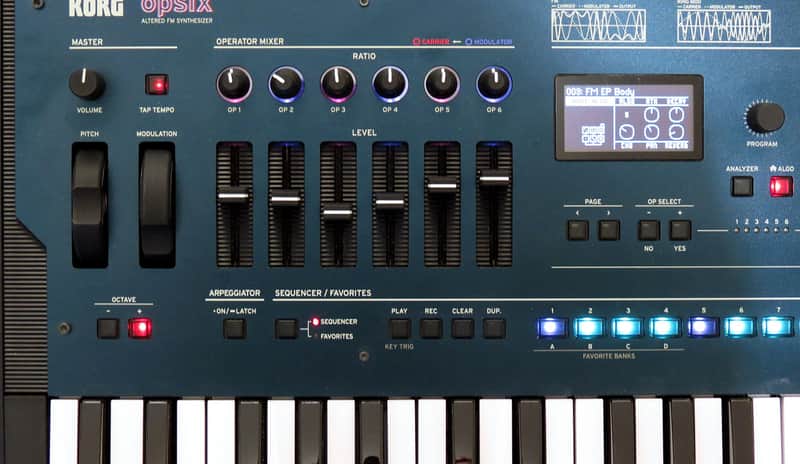This screenshot has height=464, width=800.
Task: Click the OP 2 level fader
Action: click(x=286, y=199)
